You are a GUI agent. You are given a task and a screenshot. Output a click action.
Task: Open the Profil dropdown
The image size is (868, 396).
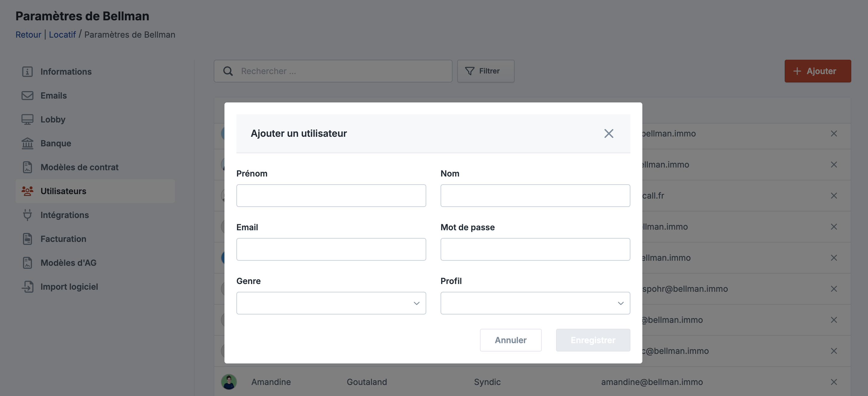(535, 303)
